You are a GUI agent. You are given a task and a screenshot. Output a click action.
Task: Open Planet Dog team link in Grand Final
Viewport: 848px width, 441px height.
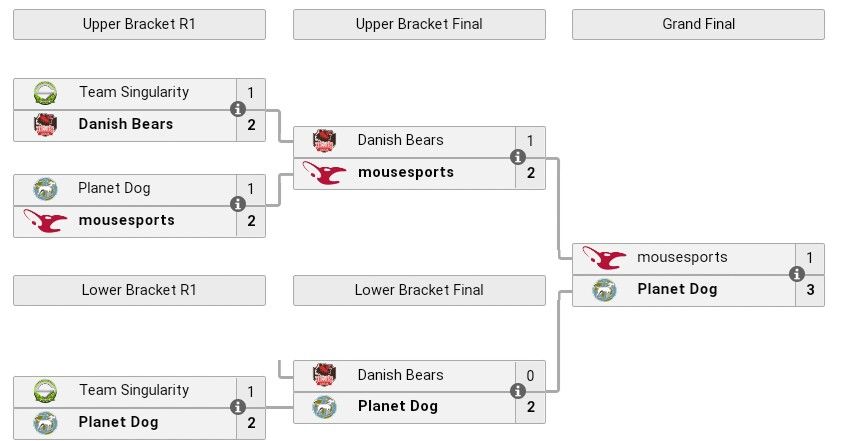click(x=677, y=290)
